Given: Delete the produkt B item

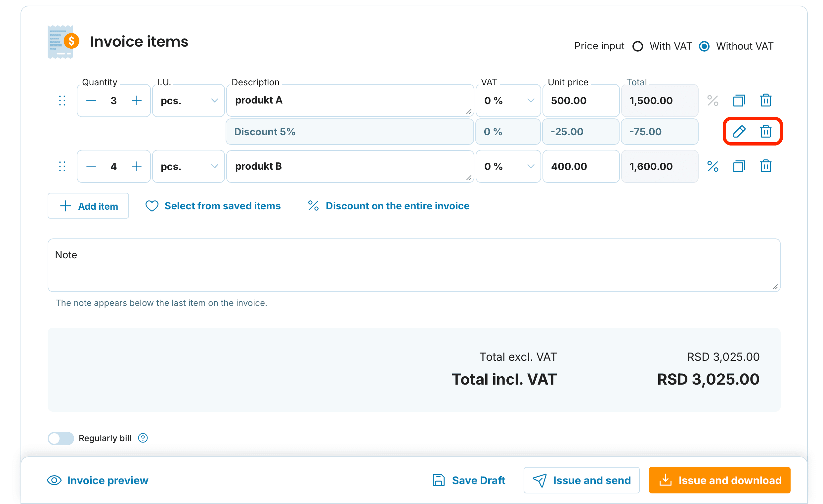Looking at the screenshot, I should 765,166.
